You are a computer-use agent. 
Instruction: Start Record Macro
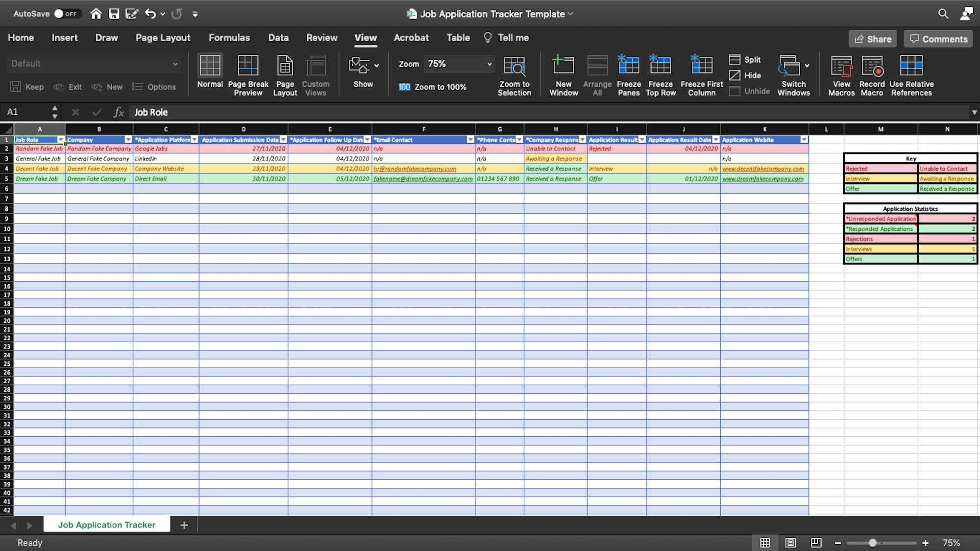(x=872, y=74)
